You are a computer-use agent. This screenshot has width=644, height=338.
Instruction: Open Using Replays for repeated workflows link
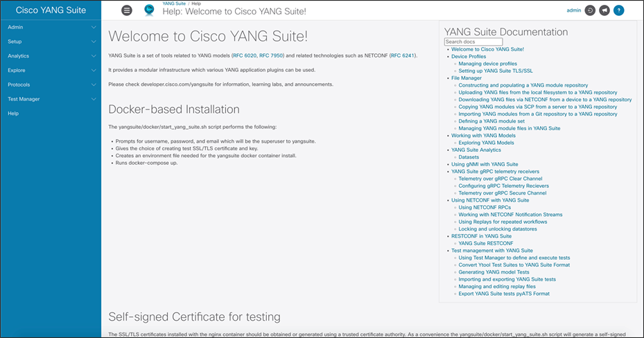coord(503,222)
